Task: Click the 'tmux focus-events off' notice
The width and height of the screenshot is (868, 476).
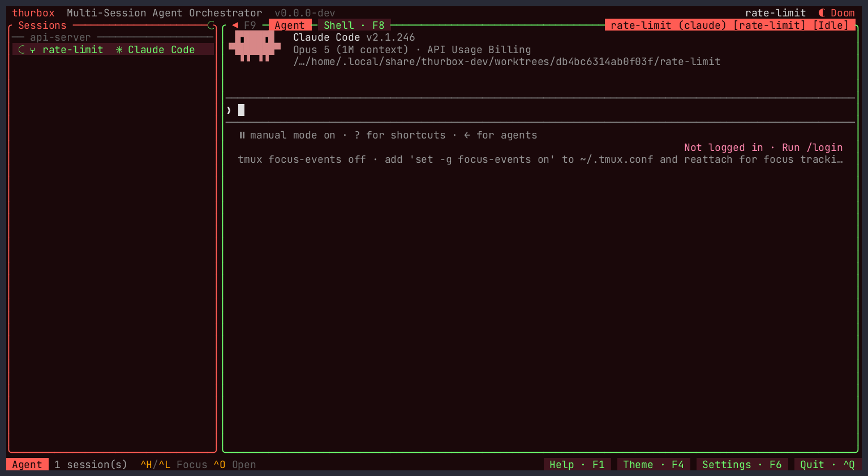Action: (x=302, y=159)
